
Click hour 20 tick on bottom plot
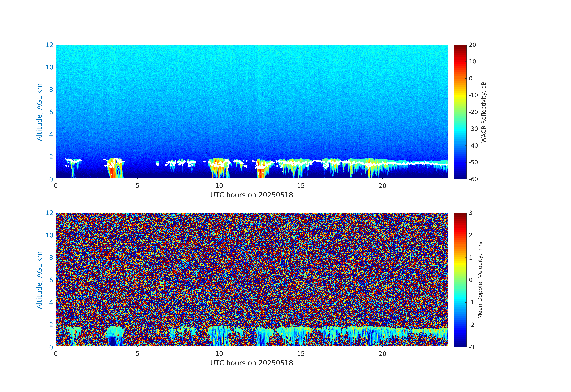coord(382,354)
